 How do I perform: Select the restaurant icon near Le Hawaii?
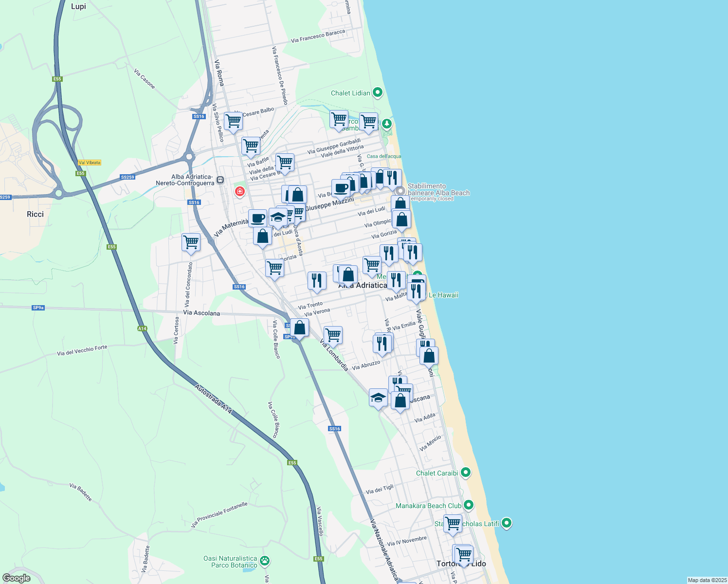coord(417,291)
